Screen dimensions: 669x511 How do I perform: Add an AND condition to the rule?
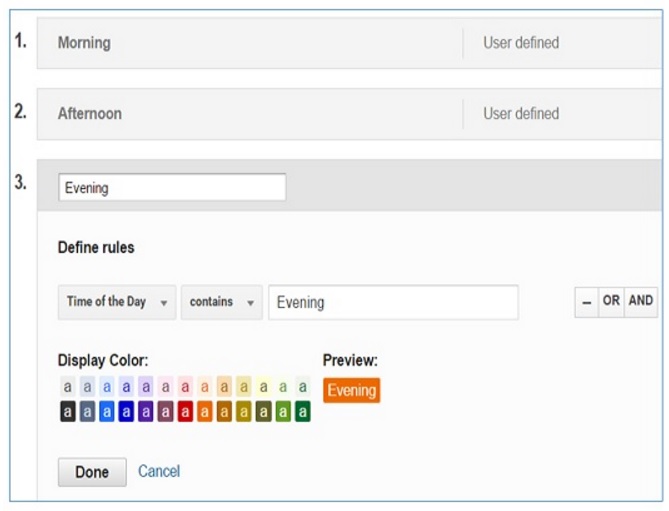pos(641,301)
